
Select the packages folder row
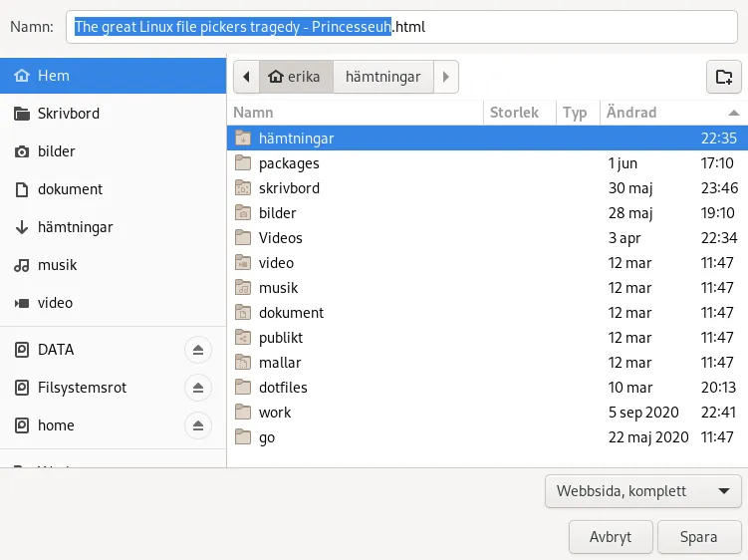coord(289,163)
